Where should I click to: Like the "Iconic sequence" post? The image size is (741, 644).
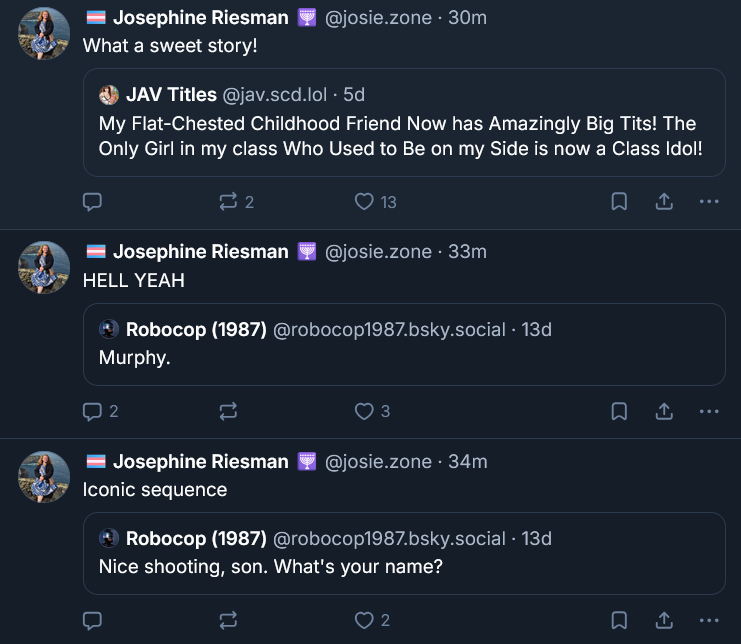tap(365, 620)
